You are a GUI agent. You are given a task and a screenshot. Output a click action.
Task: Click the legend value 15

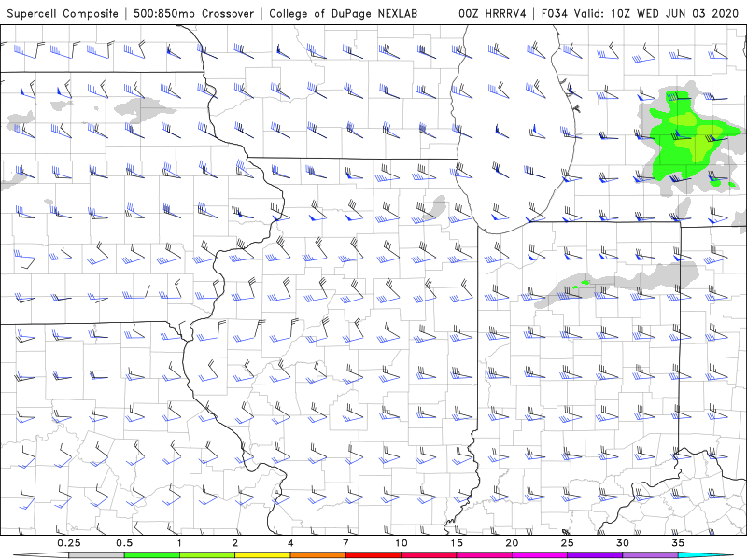click(457, 543)
